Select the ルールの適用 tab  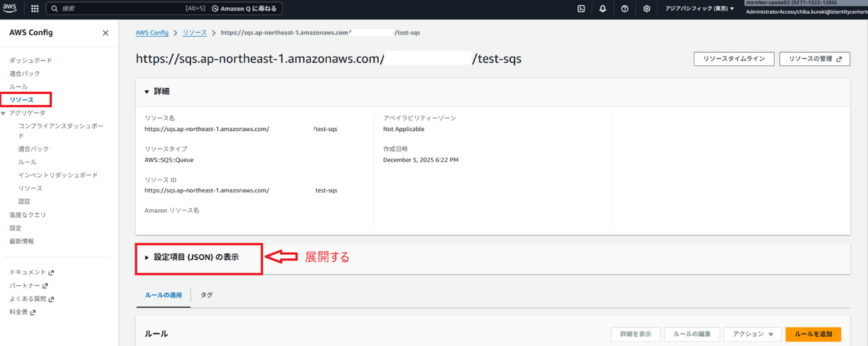pyautogui.click(x=164, y=295)
